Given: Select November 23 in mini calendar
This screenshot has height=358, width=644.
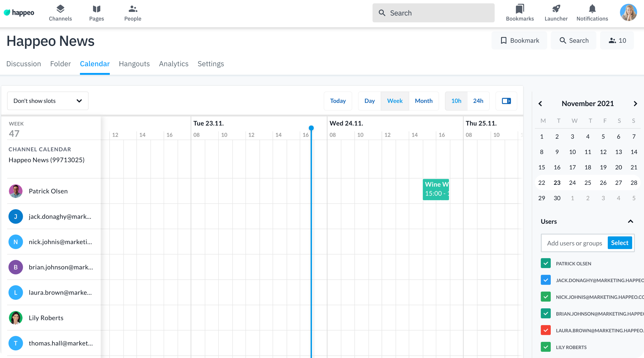Looking at the screenshot, I should point(557,183).
